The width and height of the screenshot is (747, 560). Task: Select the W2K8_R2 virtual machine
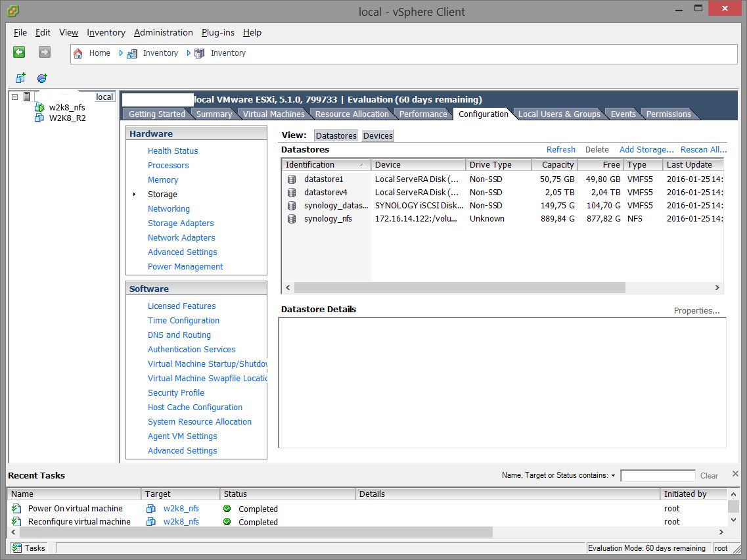click(x=67, y=118)
